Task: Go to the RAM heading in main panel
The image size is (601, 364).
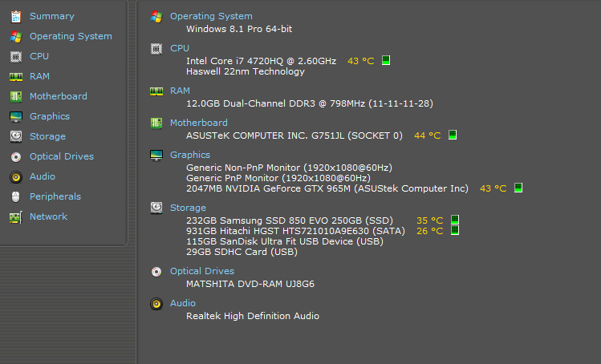Action: pyautogui.click(x=180, y=91)
